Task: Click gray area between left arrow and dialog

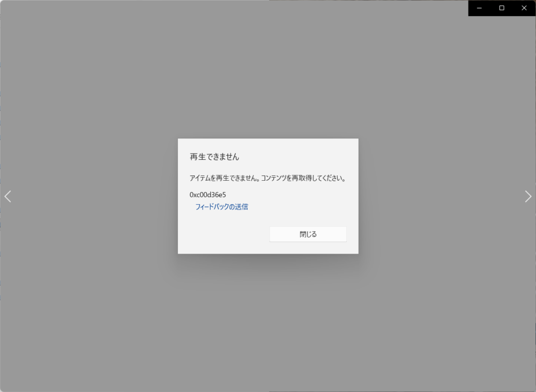Action: (91, 196)
